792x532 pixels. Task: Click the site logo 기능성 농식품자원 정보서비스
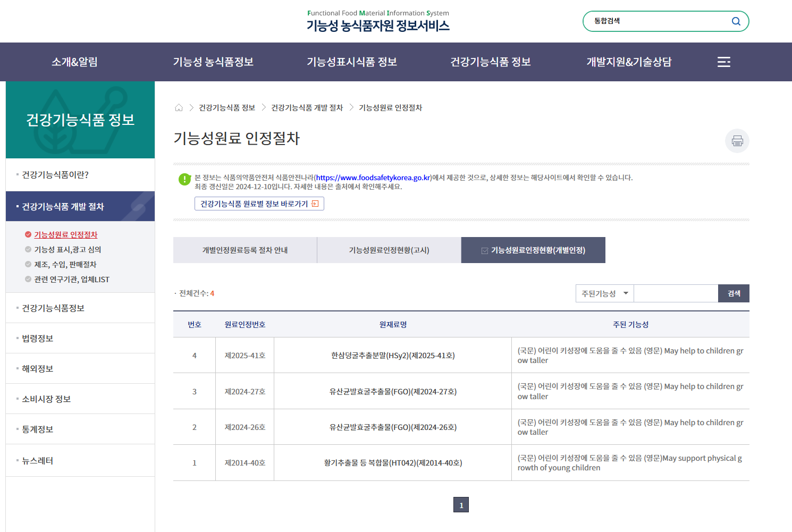coord(378,21)
